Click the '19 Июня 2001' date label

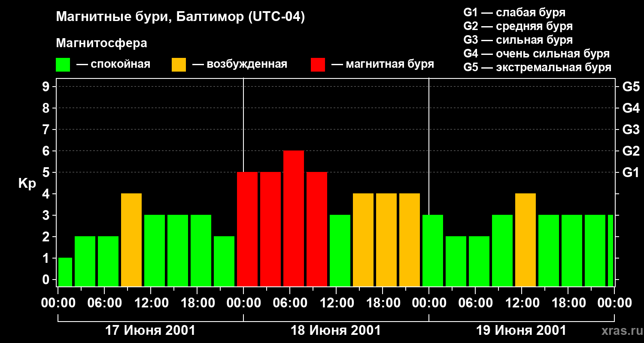(x=521, y=331)
